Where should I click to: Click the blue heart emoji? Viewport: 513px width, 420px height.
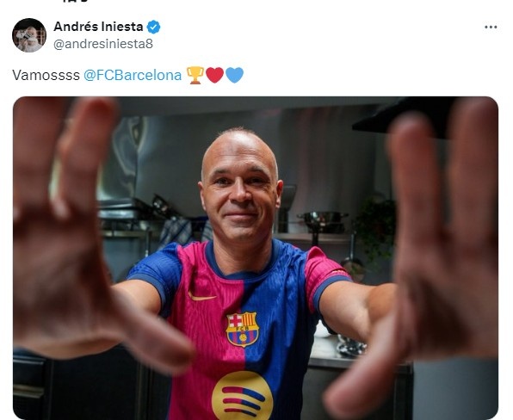[235, 75]
